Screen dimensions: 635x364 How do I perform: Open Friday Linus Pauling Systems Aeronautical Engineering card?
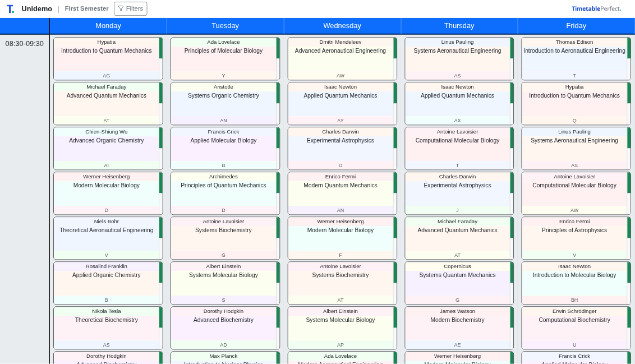pos(576,149)
